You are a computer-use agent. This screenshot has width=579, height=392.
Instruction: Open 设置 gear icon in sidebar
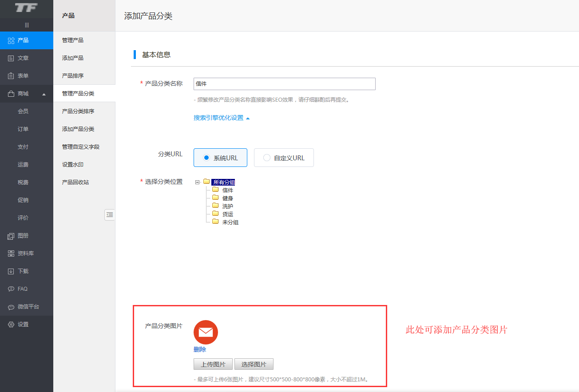[x=12, y=325]
